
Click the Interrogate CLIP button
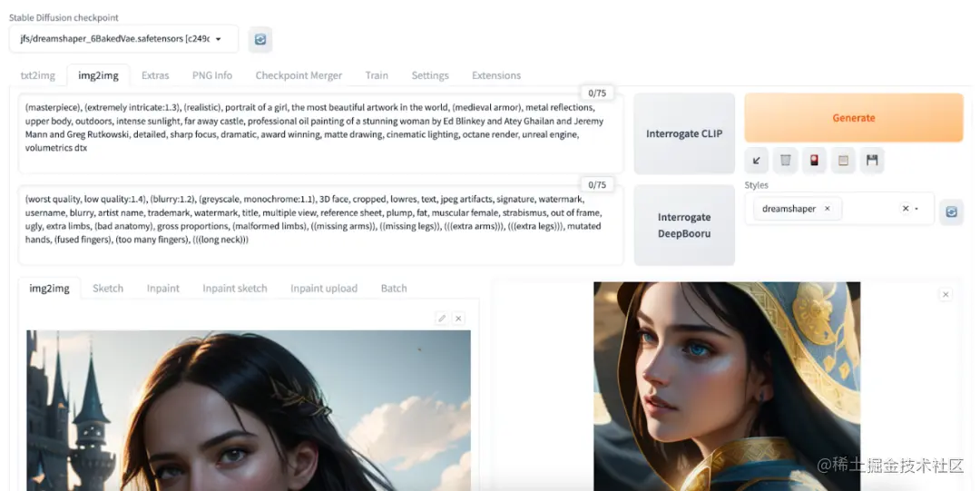point(684,133)
